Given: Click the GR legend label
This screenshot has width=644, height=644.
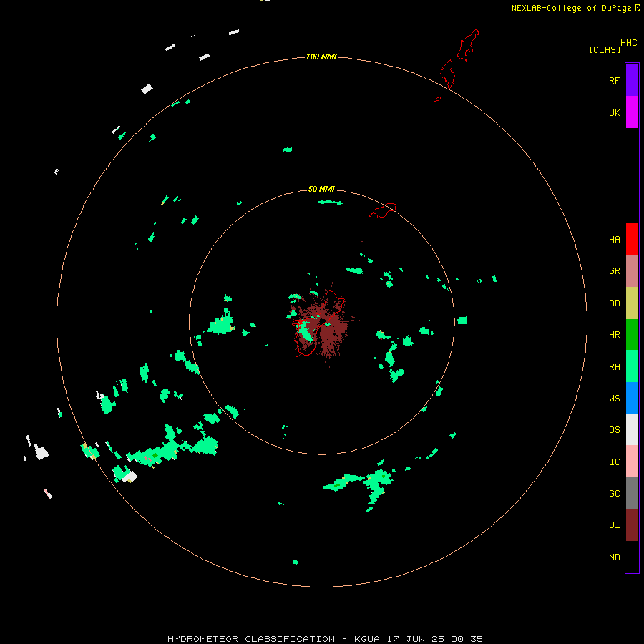Looking at the screenshot, I should [x=614, y=271].
